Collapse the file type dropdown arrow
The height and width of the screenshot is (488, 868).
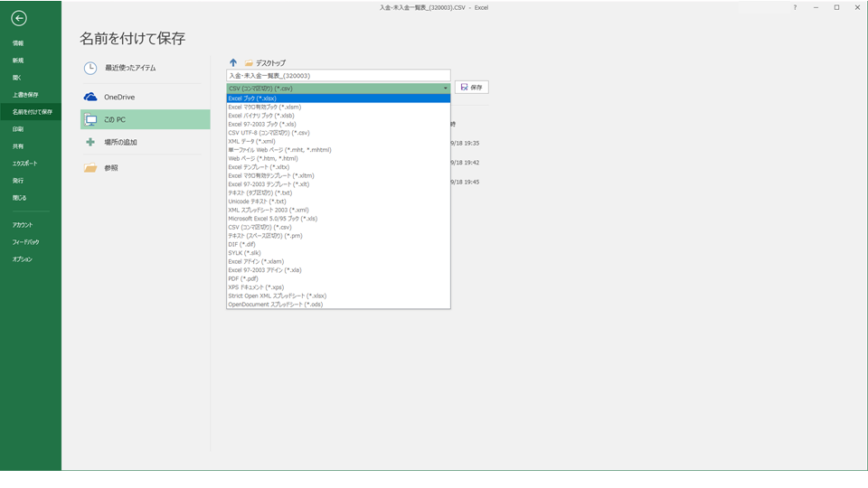(445, 89)
